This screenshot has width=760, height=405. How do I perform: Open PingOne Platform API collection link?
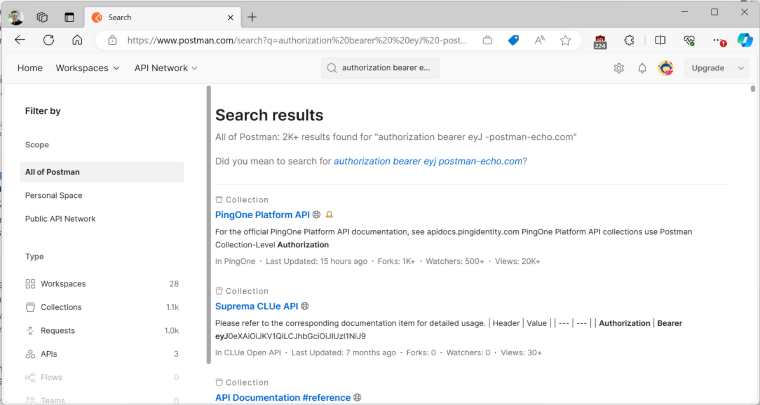pyautogui.click(x=262, y=215)
